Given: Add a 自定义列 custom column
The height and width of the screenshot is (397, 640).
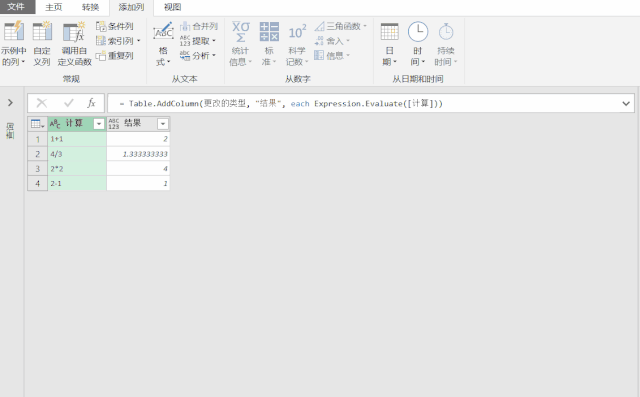Looking at the screenshot, I should click(x=42, y=44).
